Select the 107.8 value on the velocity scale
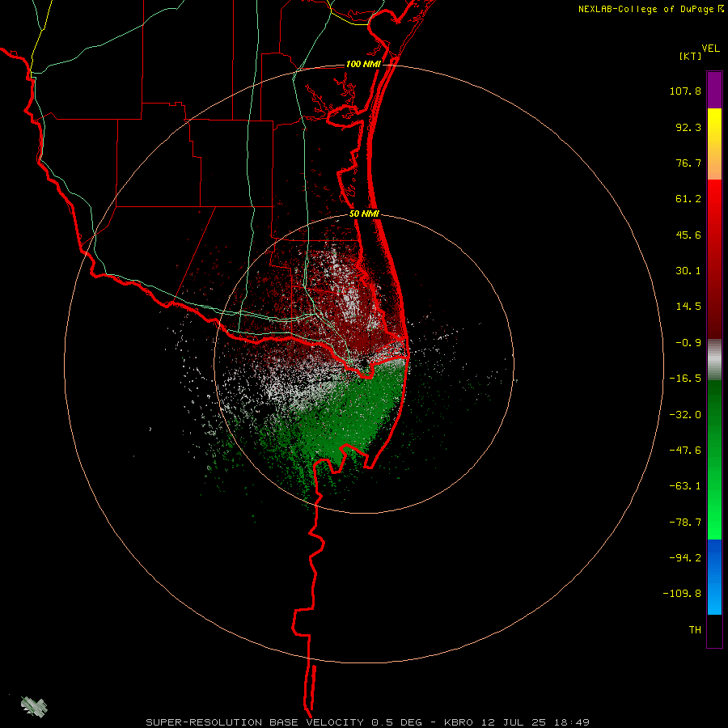 point(685,91)
